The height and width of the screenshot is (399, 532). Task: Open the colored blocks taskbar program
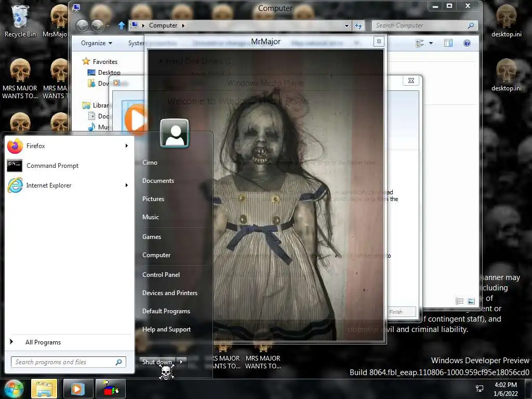click(111, 389)
